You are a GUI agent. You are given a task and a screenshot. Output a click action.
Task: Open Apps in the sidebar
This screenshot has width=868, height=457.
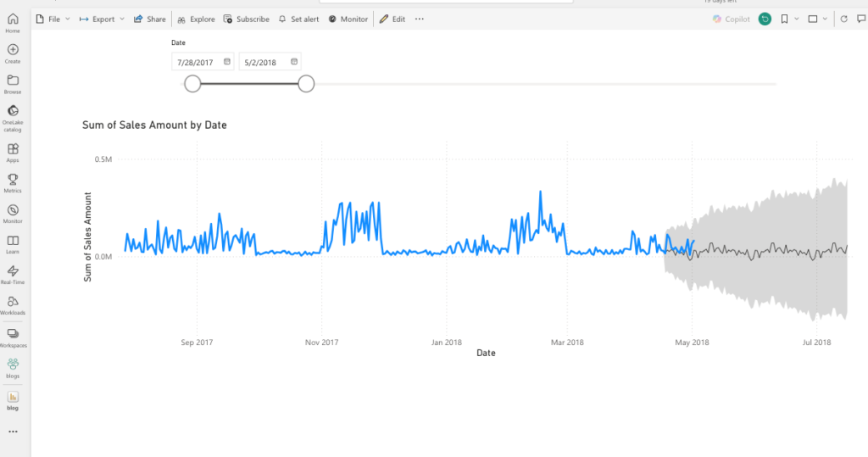(13, 153)
